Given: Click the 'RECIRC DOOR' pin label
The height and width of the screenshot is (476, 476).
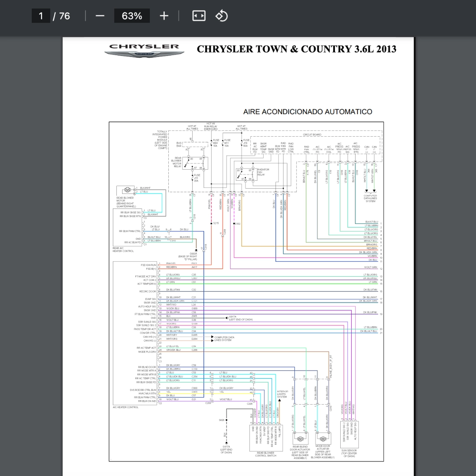Looking at the screenshot, I should point(148,291).
